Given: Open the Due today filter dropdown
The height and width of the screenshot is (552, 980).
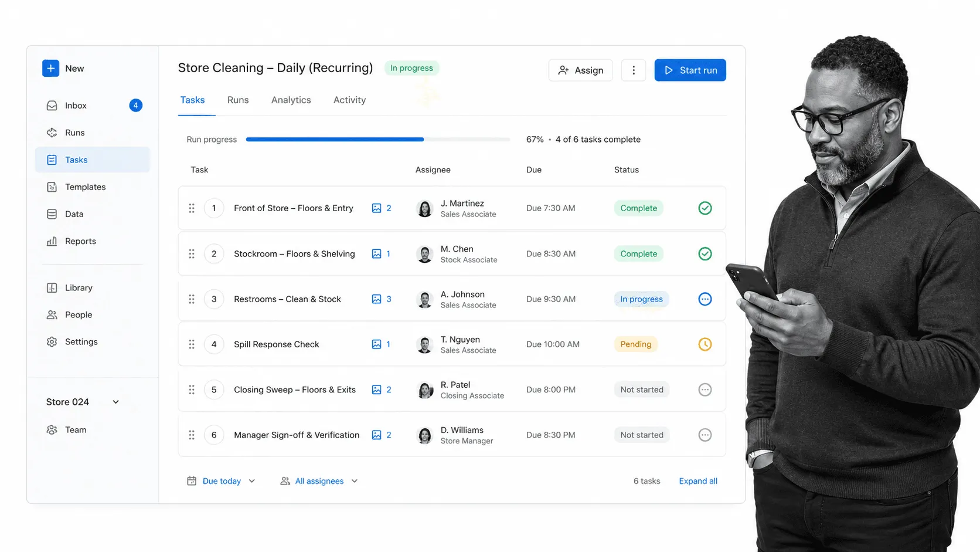Looking at the screenshot, I should coord(221,481).
